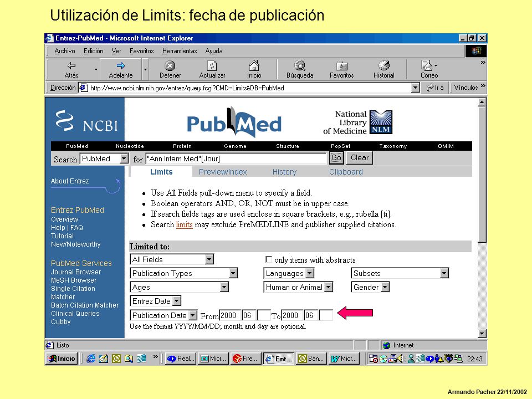This screenshot has width=532, height=399.
Task: Switch to the Fire... taskbar window
Action: point(246,359)
